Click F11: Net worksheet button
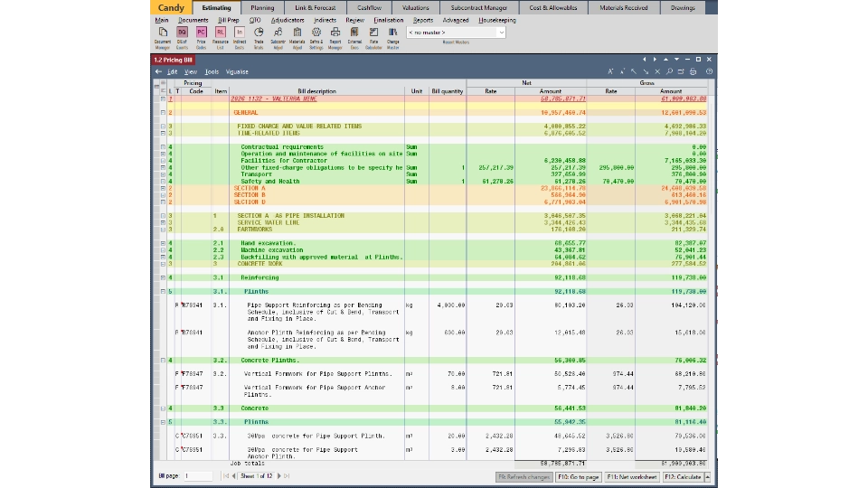The image size is (868, 488). (x=632, y=477)
